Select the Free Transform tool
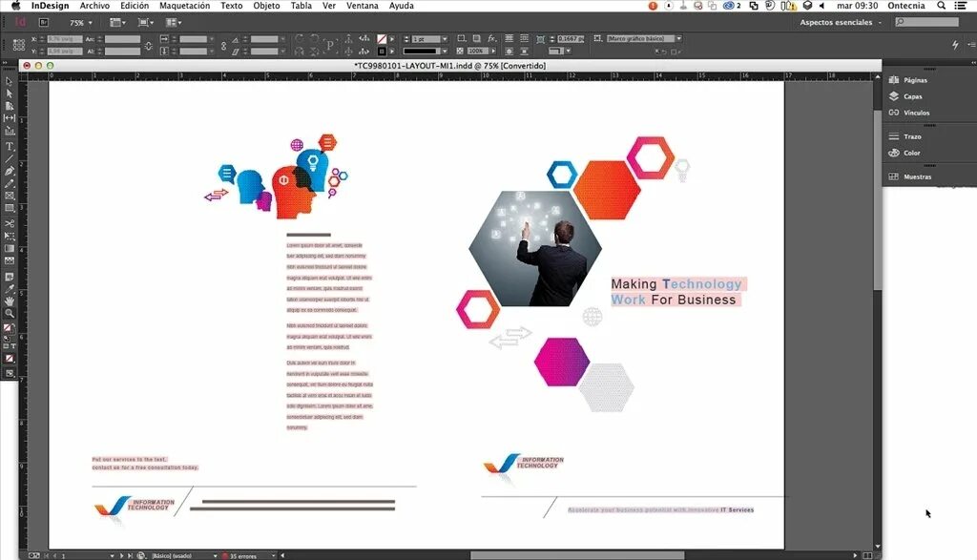This screenshot has width=977, height=560. coord(9,236)
